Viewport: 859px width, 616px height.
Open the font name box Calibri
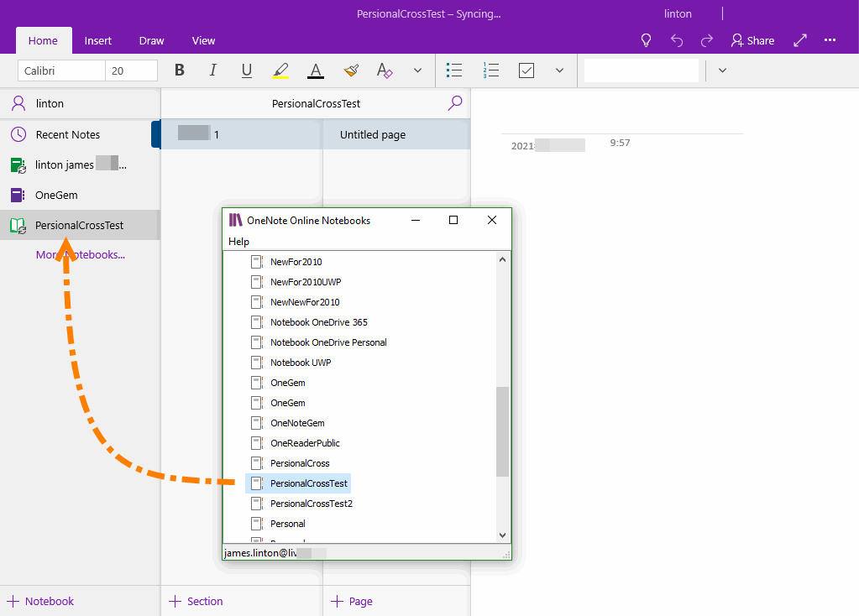(61, 70)
